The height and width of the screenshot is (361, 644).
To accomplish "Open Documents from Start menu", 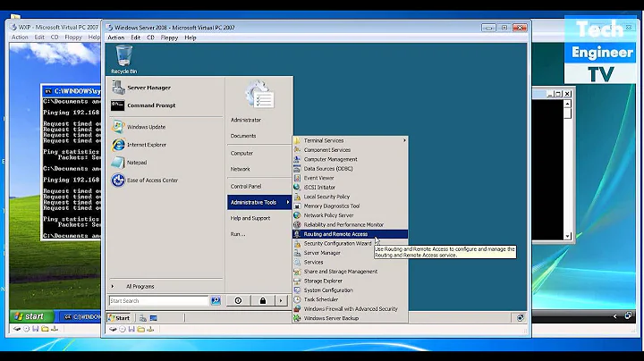I will 243,136.
